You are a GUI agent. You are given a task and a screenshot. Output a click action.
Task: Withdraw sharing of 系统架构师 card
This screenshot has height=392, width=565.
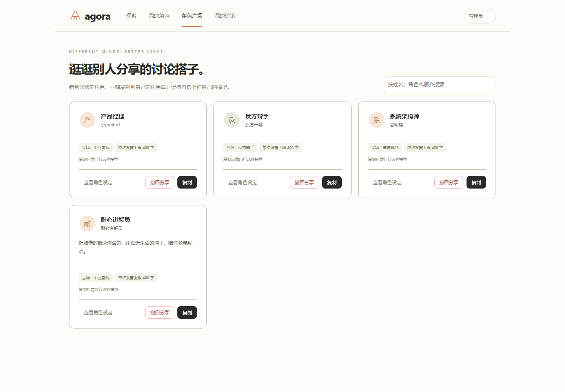point(449,182)
